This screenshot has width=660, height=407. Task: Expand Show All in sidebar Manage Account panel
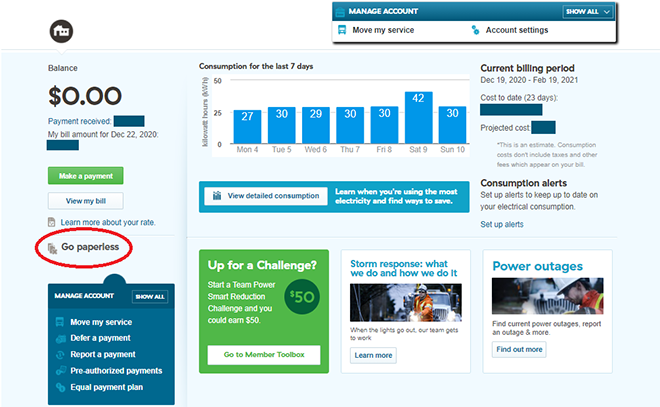click(149, 297)
